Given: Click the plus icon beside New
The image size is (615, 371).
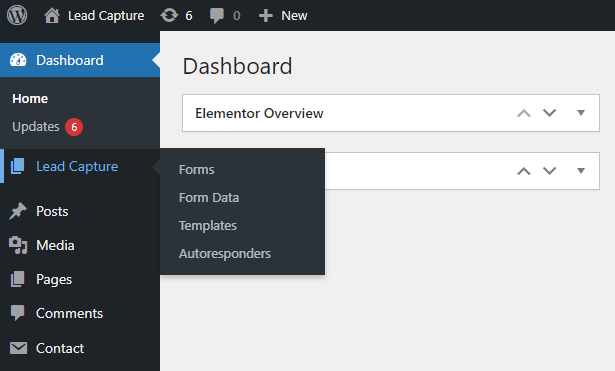Looking at the screenshot, I should click(266, 16).
